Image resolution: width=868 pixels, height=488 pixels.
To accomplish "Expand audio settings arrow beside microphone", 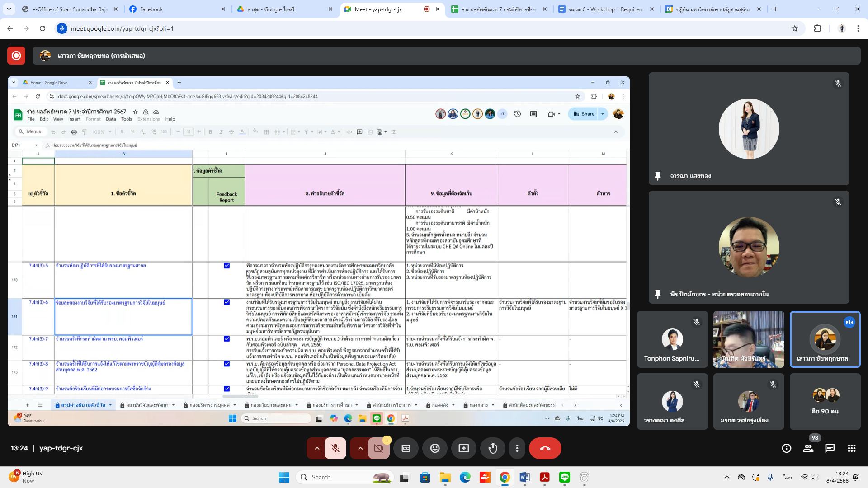I will (x=317, y=448).
